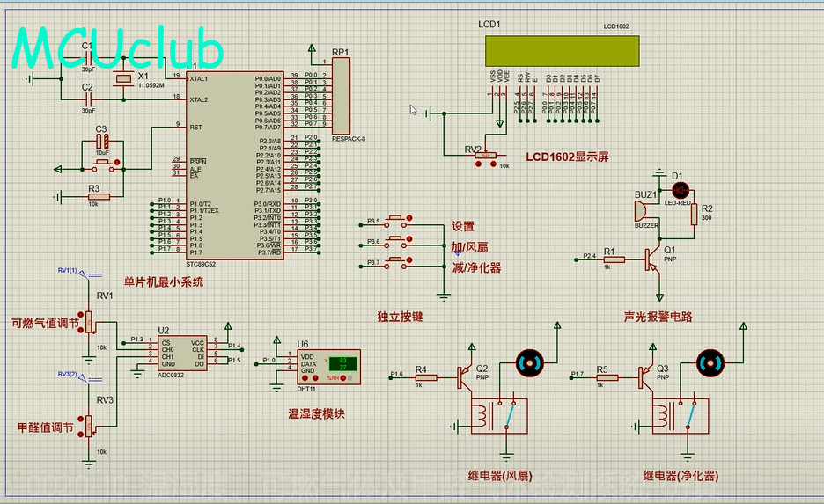Select the D1 LED-RED diode
The width and height of the screenshot is (824, 504).
pos(680,191)
